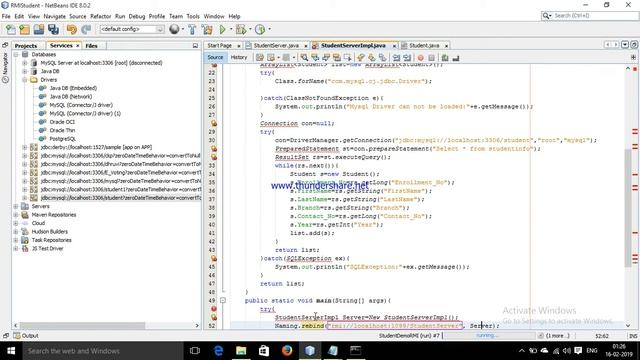Image resolution: width=640 pixels, height=360 pixels.
Task: Click the globe browser icon in toolbar
Action: 174,29
